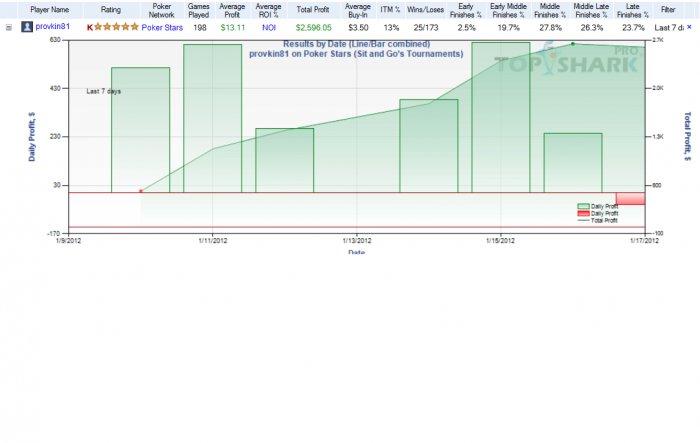Open the provkin81 player link
The height and width of the screenshot is (443, 700).
(53, 27)
